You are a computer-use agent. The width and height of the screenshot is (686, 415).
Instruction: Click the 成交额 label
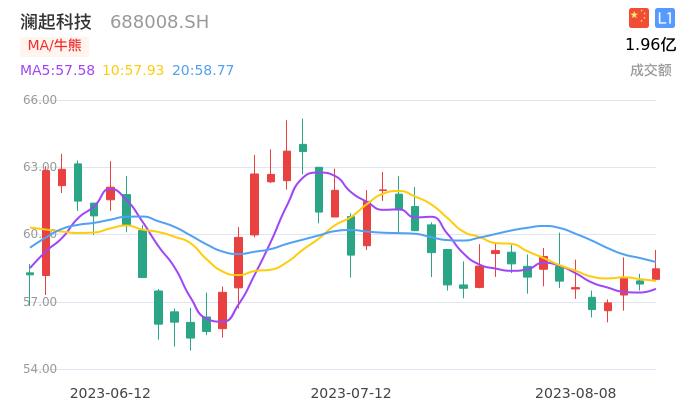tap(650, 70)
